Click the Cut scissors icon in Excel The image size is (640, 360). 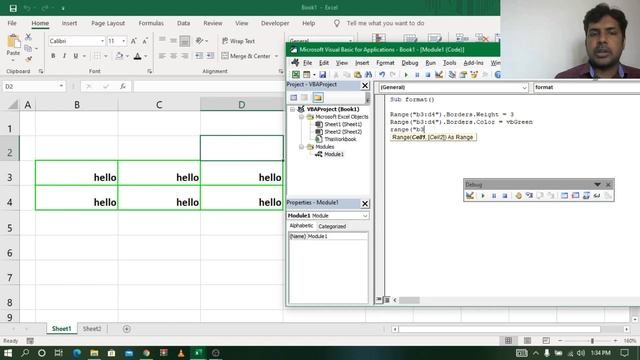click(28, 37)
